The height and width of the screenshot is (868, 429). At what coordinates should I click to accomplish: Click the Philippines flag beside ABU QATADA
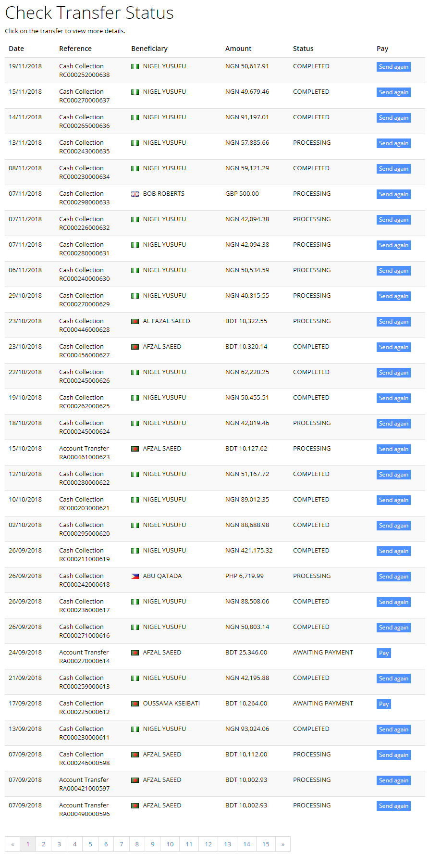(x=135, y=576)
